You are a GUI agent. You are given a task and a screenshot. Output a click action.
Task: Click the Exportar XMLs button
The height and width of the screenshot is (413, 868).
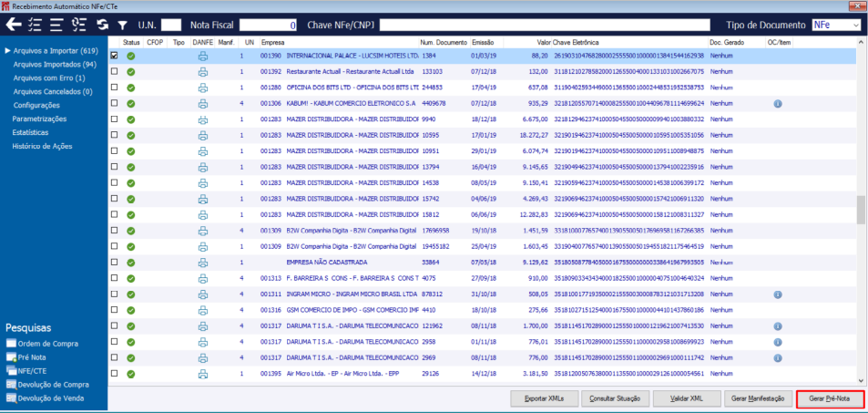tap(545, 398)
